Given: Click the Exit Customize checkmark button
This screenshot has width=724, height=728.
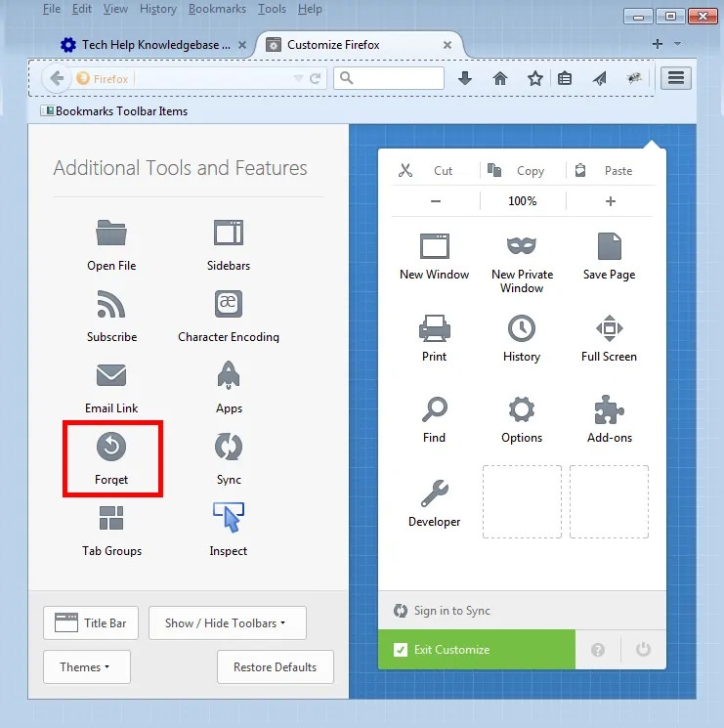Looking at the screenshot, I should click(477, 649).
